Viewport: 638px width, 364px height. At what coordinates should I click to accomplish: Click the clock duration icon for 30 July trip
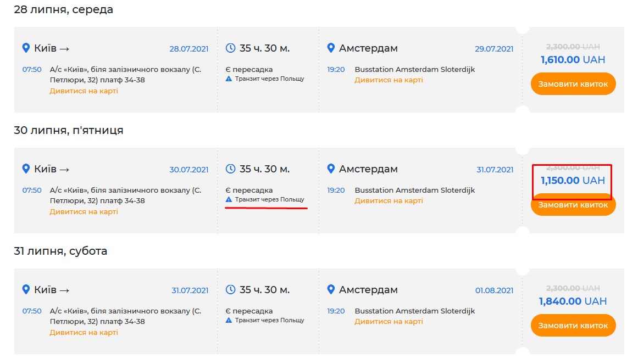[231, 169]
